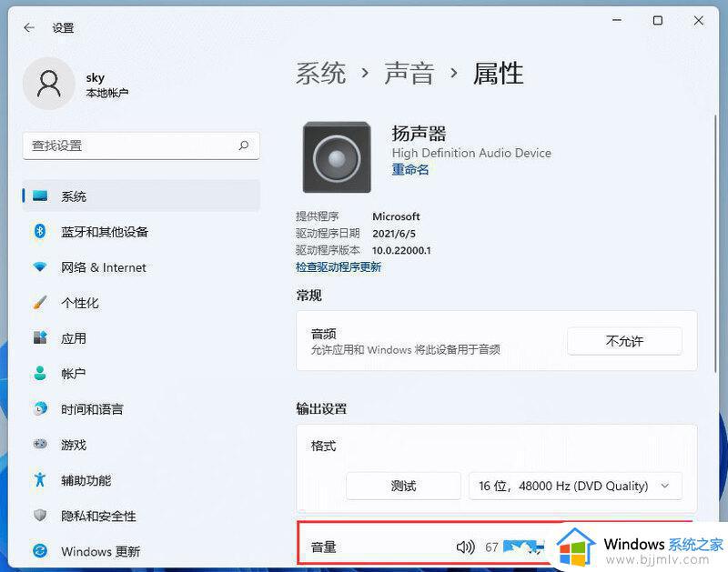
Task: Minimize the 设置 window
Action: tap(617, 20)
